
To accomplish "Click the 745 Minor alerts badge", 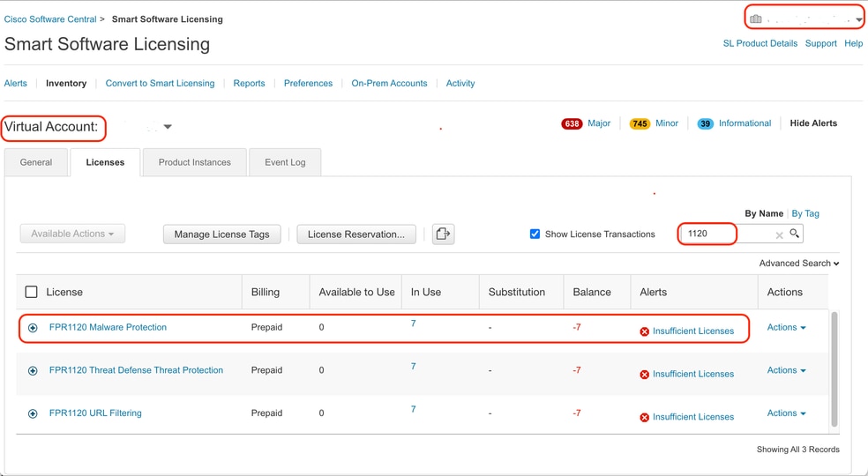I will (x=640, y=123).
